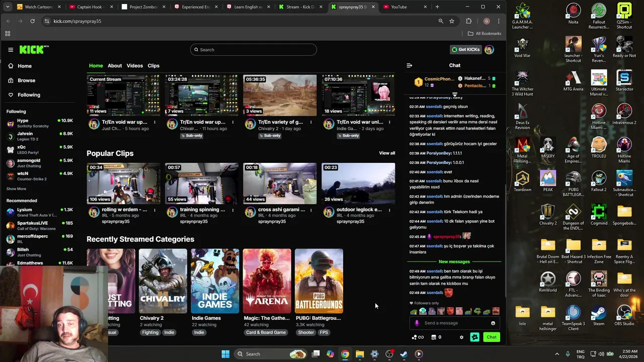Open the Kick hamburger sidebar menu

(x=11, y=50)
